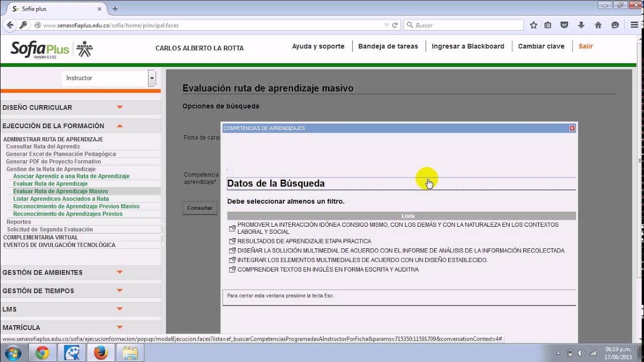Open Generar PDF de Proyecto Formativo
The image size is (644, 362).
(x=53, y=161)
